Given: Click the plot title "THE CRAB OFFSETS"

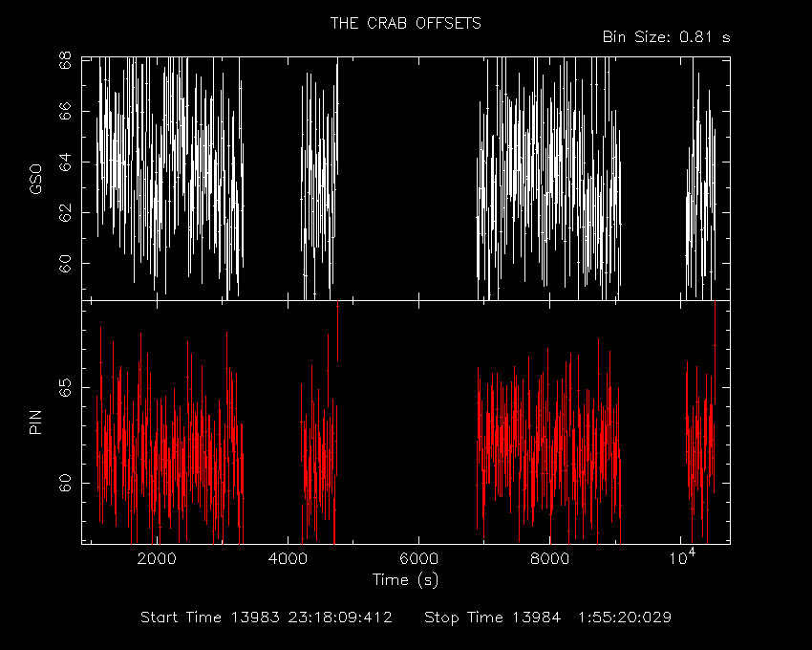Looking at the screenshot, I should [405, 23].
